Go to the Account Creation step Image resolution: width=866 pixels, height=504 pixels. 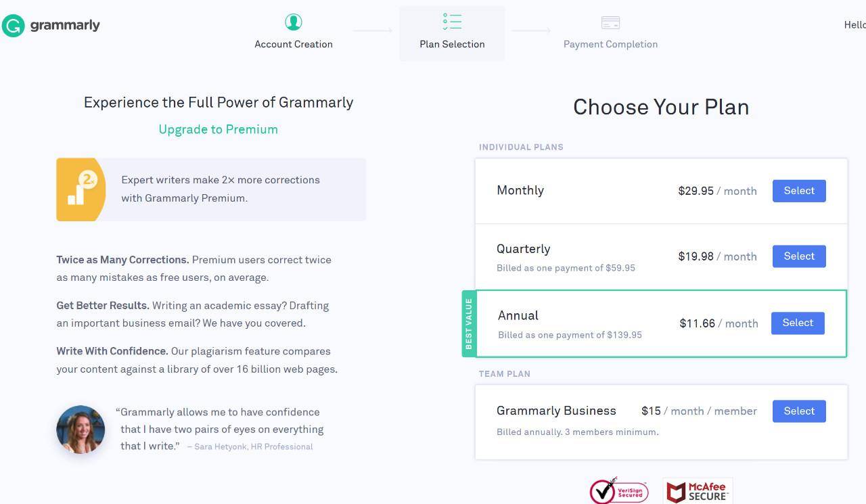(294, 45)
